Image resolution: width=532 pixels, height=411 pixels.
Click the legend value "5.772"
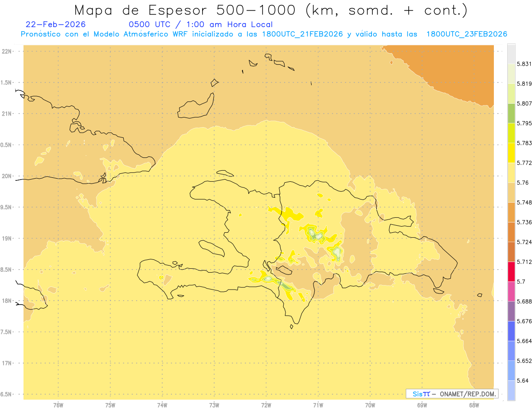point(524,163)
